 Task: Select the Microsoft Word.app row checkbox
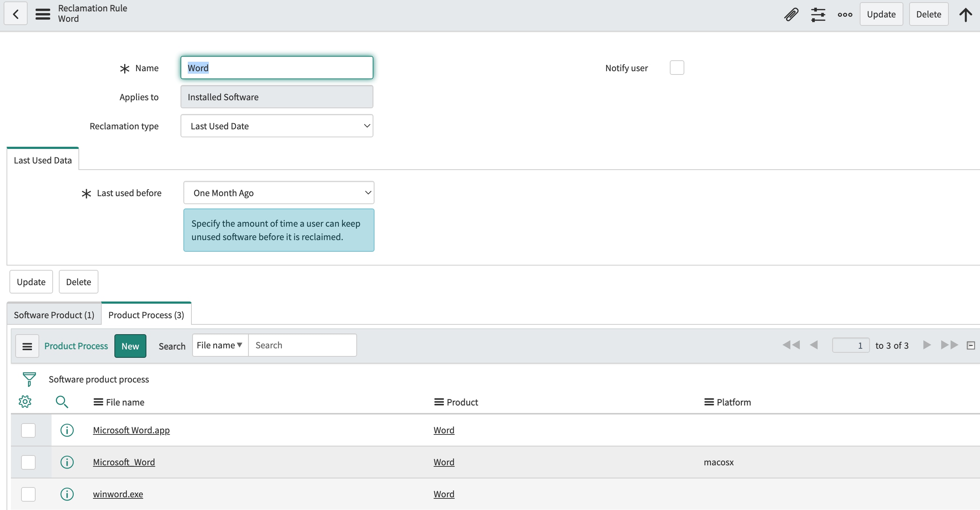[28, 430]
